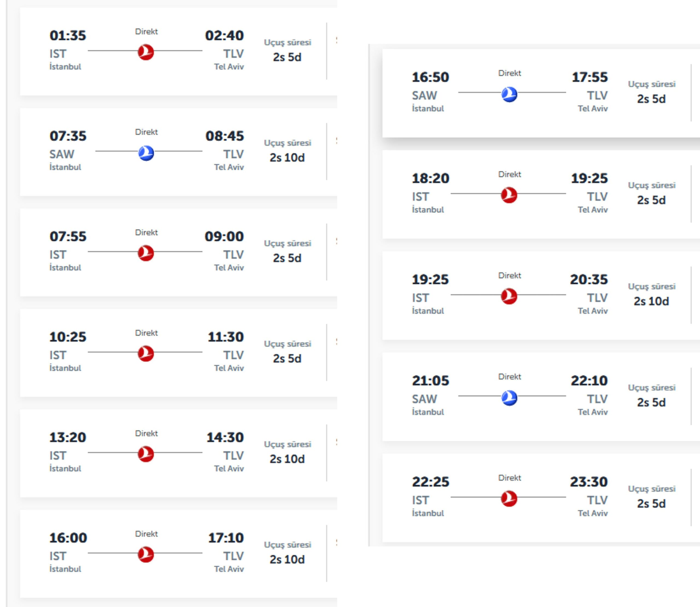Viewport: 700px width, 607px height.
Task: Click Turkish Airlines logo on 16:00 flight
Action: [146, 554]
